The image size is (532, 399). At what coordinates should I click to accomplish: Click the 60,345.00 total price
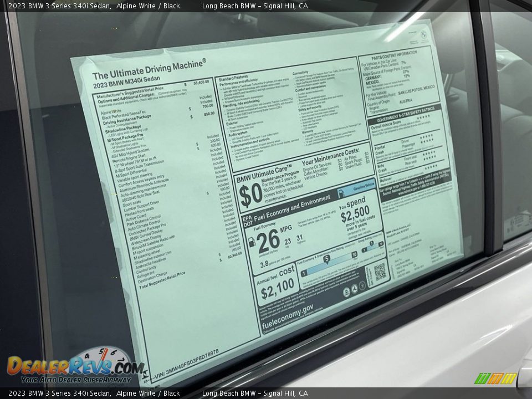(234, 254)
